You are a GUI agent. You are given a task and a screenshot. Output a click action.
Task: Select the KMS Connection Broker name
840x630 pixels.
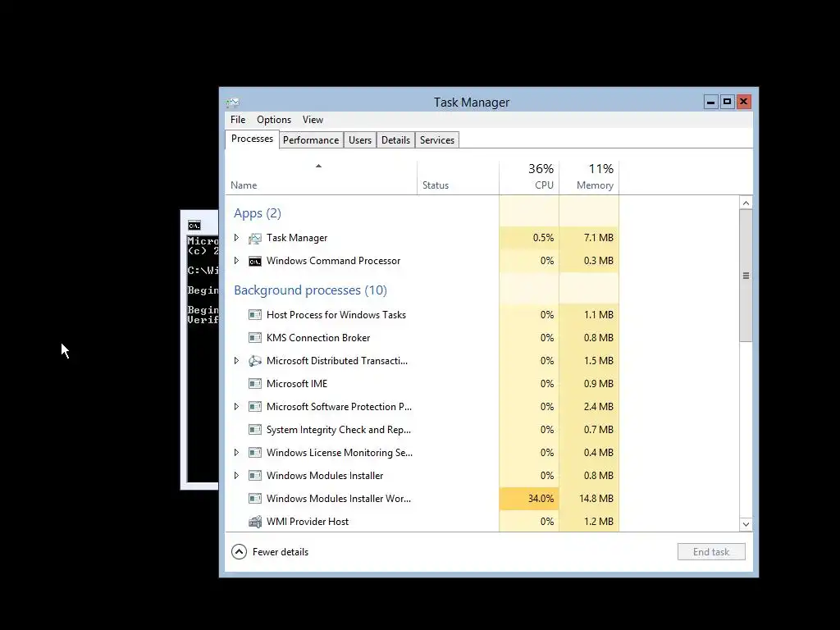point(318,338)
